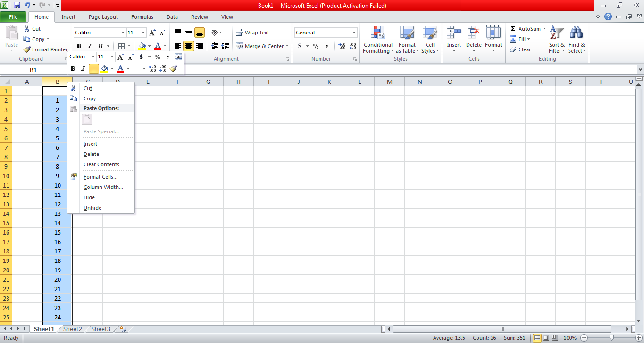Viewport: 644px width, 343px height.
Task: Click Format Painter brush in mini toolbar
Action: [x=173, y=69]
